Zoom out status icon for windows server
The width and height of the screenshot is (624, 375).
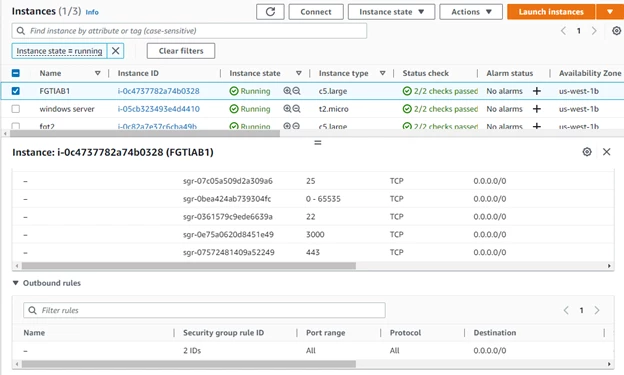pos(296,108)
